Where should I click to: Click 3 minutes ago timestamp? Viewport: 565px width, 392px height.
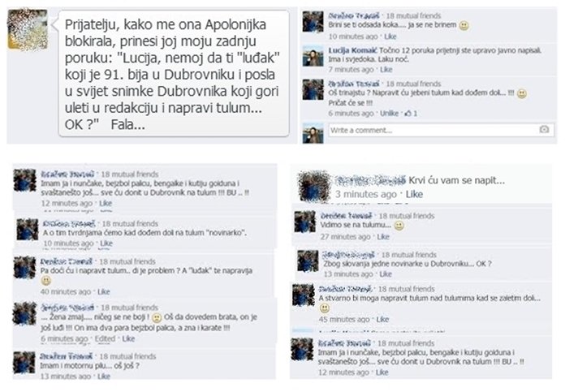[366, 194]
